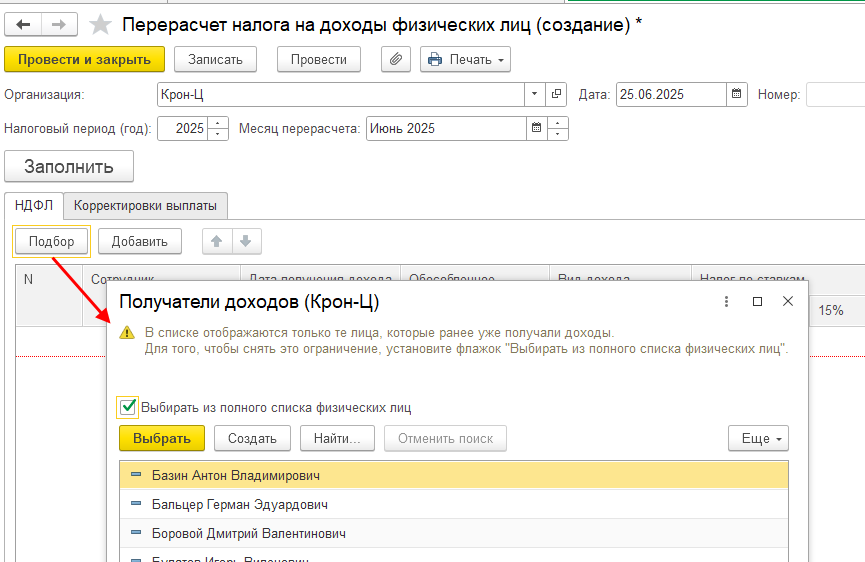865x562 pixels.
Task: Click the open-organization icon next to Крон-Ц
Action: pos(557,95)
